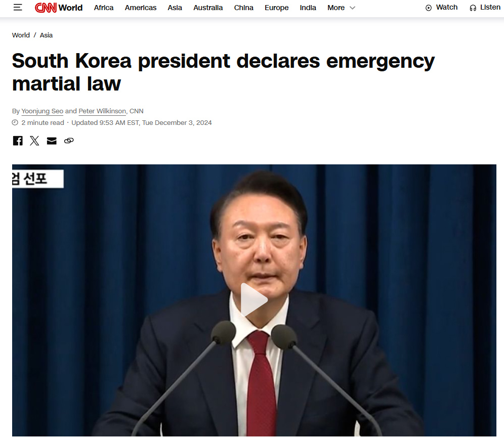Screen dimensions: 504x440
Task: Play the martial law video
Action: (x=254, y=299)
